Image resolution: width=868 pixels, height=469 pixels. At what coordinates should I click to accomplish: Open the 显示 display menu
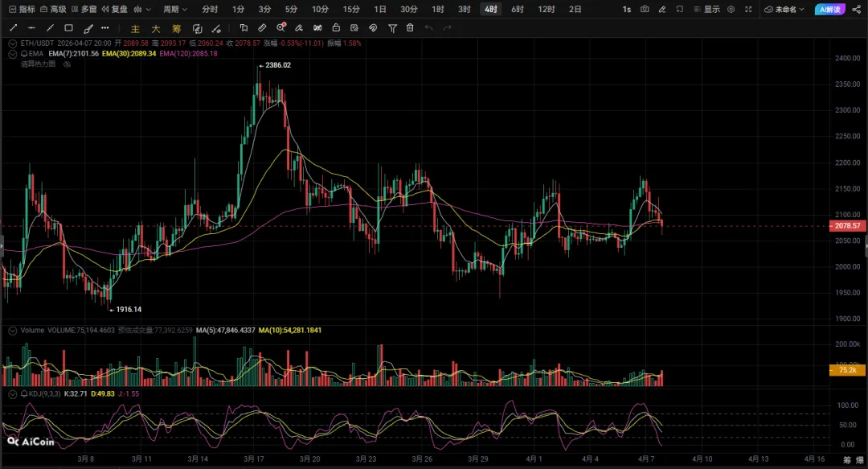coord(707,10)
